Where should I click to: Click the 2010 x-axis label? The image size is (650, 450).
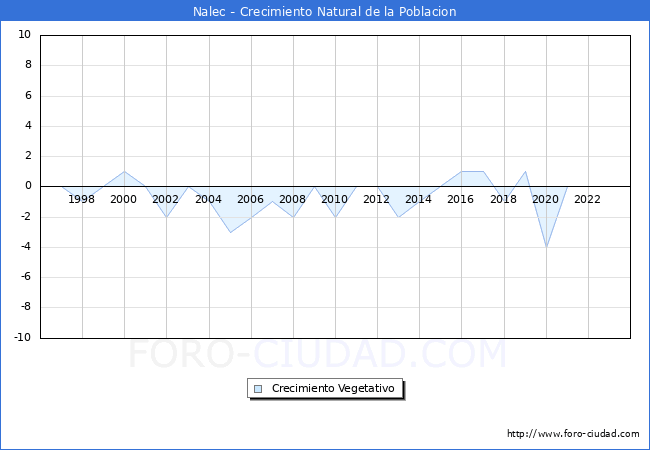pyautogui.click(x=334, y=199)
